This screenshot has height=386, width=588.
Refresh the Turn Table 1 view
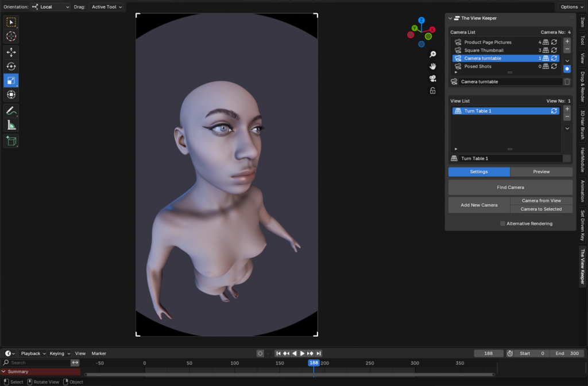554,111
